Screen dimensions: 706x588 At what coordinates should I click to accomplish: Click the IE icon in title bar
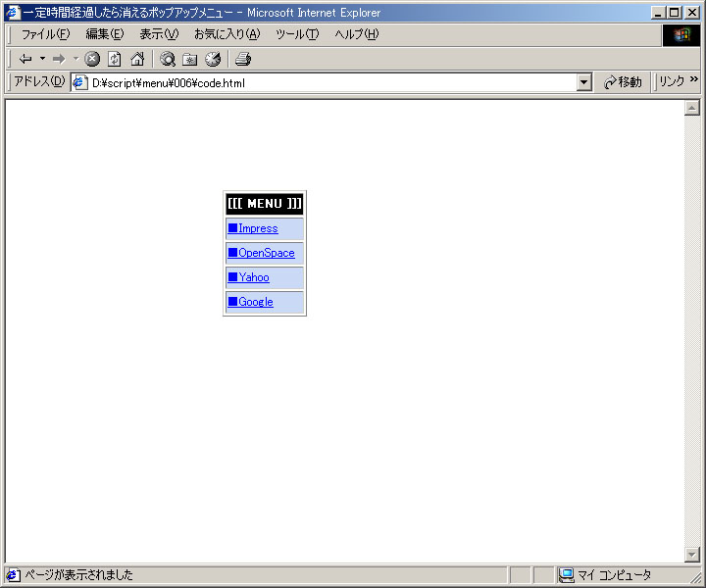tap(13, 12)
